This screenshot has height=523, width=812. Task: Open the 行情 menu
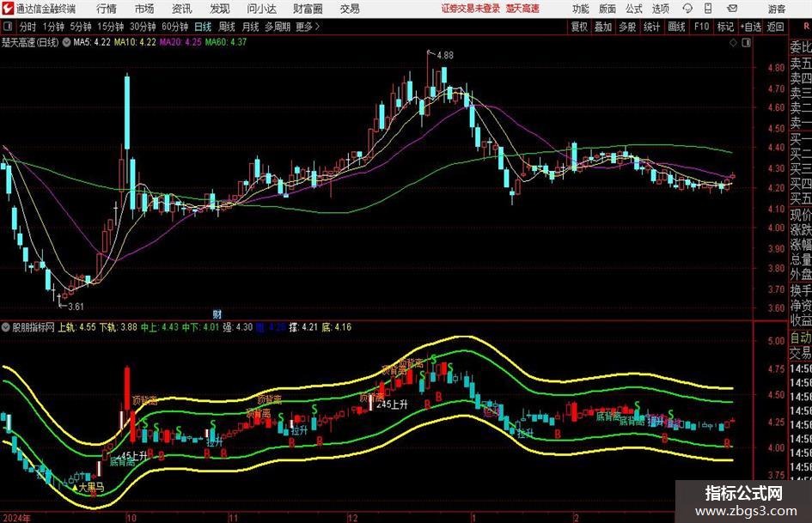coord(107,9)
